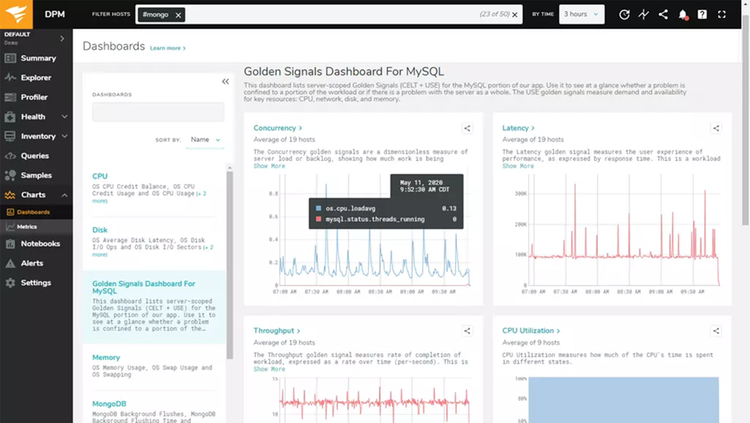Click the Alerts warning icon

click(10, 263)
